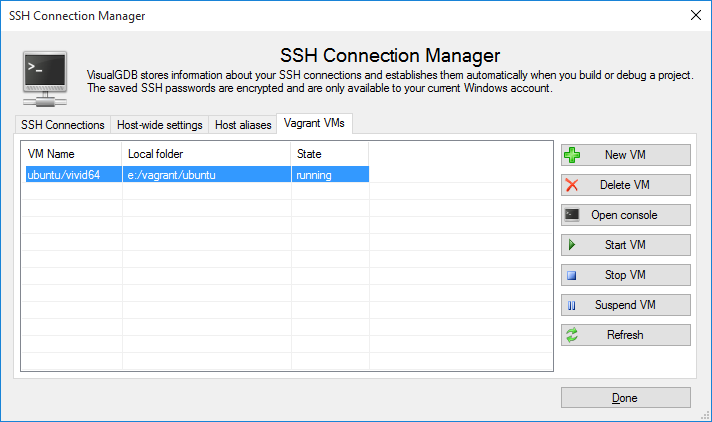Open the Host aliases tab
The height and width of the screenshot is (422, 712).
tap(243, 125)
